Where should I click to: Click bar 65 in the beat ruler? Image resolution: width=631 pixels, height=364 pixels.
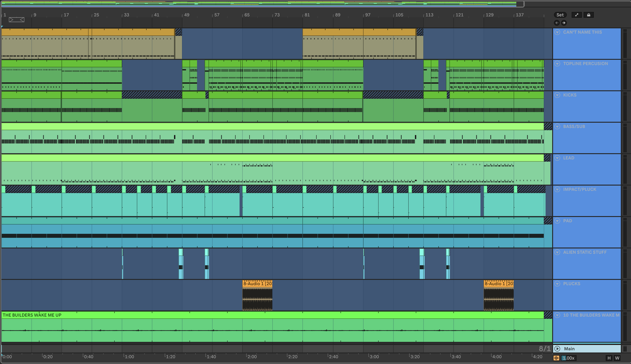pyautogui.click(x=246, y=15)
